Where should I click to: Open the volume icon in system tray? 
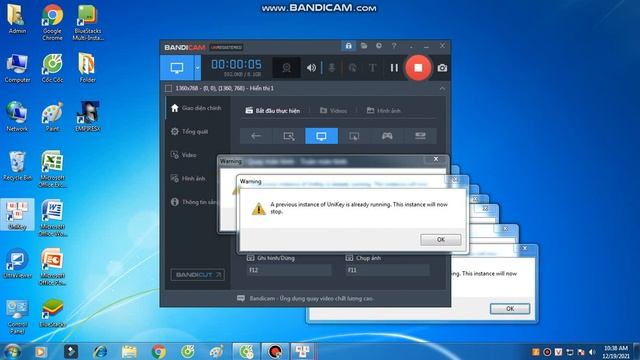coord(591,352)
